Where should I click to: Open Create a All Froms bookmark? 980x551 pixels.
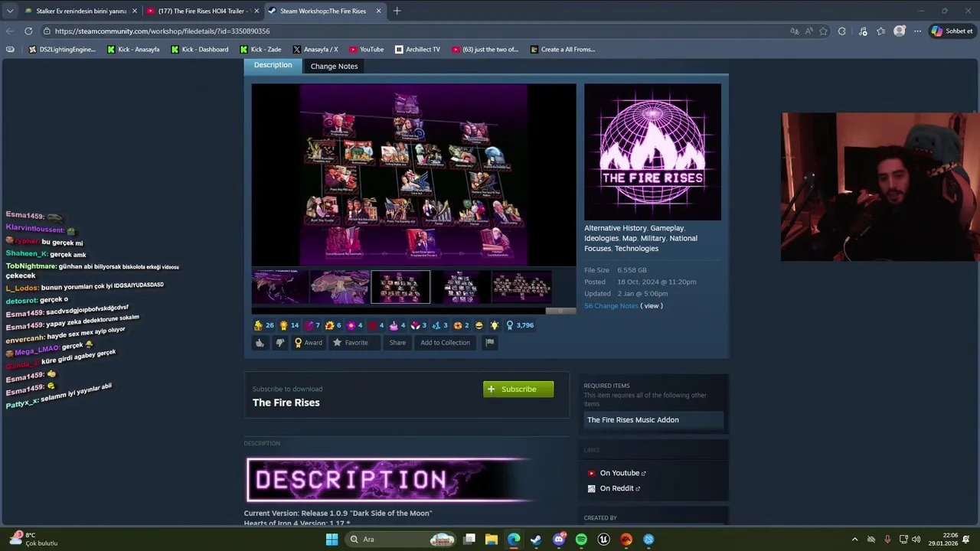(x=561, y=50)
